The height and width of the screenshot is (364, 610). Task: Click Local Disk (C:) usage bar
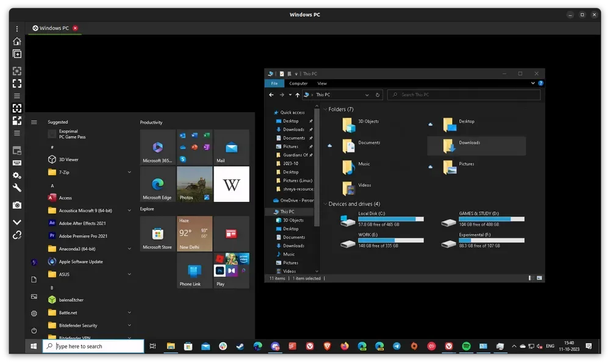click(x=391, y=219)
